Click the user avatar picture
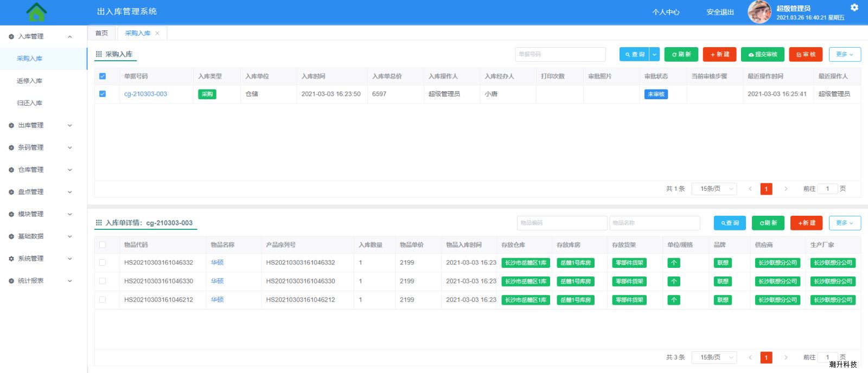Image resolution: width=868 pixels, height=373 pixels. [759, 12]
